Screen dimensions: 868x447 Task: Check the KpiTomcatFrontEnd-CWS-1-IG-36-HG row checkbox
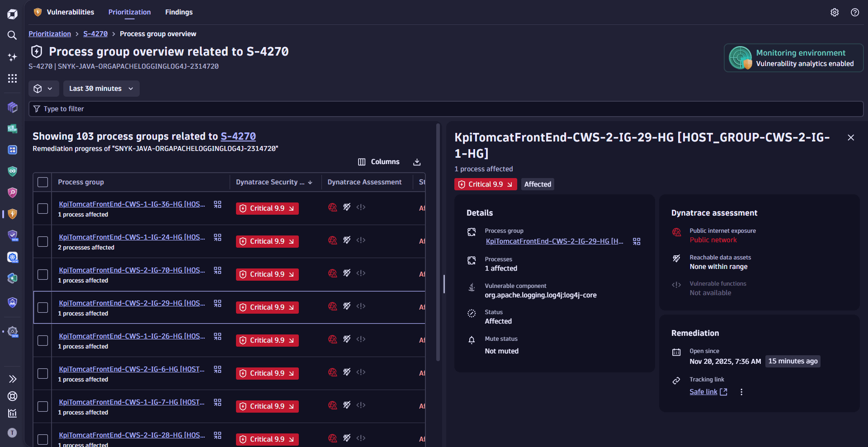(x=42, y=208)
